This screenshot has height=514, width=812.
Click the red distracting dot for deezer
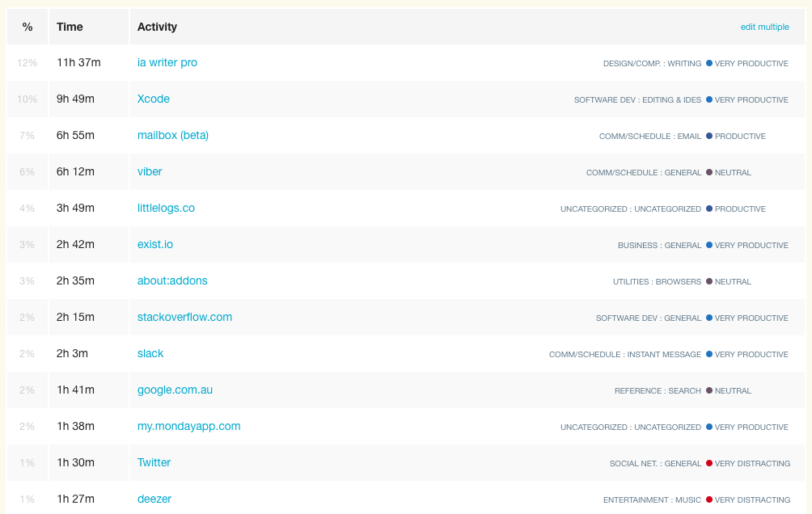tap(709, 499)
